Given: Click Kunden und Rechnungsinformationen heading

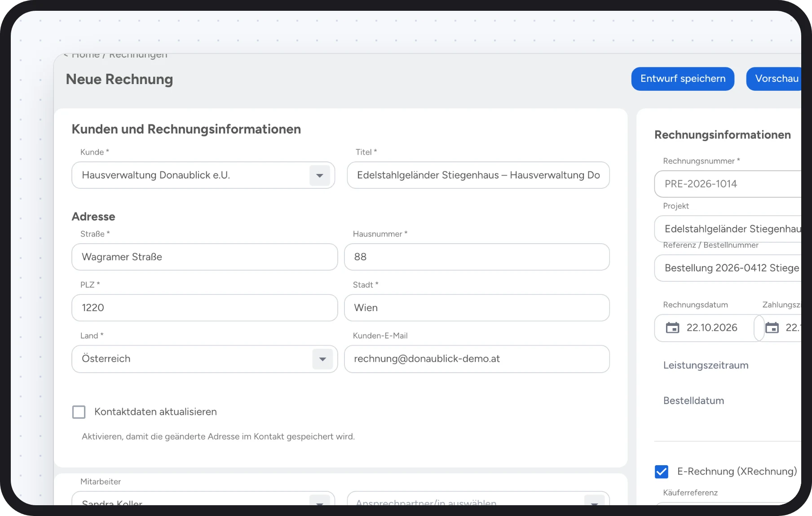Looking at the screenshot, I should [186, 129].
